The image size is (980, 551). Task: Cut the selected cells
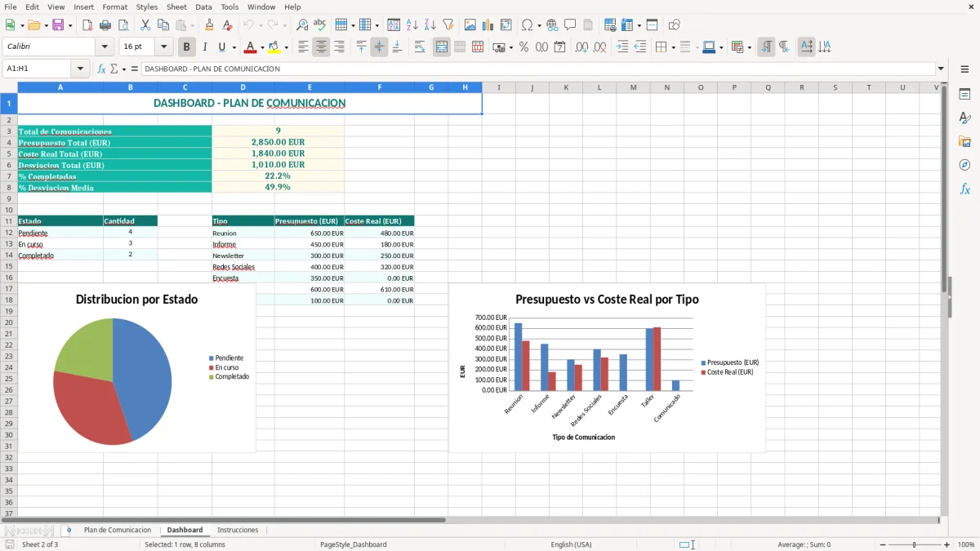click(x=145, y=25)
